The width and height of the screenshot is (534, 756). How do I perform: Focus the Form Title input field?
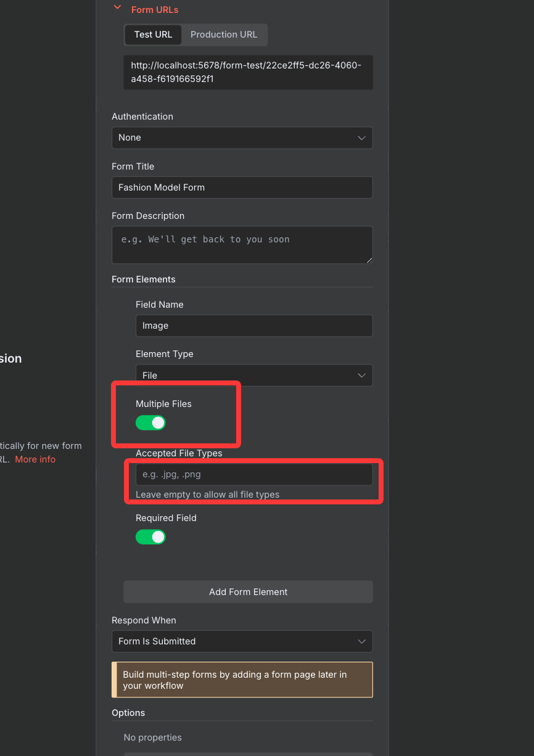[242, 187]
